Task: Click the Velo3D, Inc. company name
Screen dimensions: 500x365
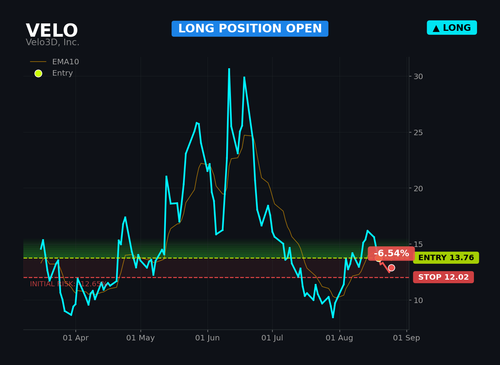Action: [52, 42]
